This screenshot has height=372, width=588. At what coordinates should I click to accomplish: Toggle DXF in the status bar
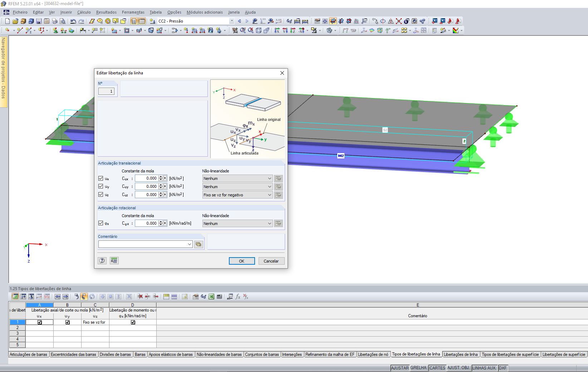(503, 368)
